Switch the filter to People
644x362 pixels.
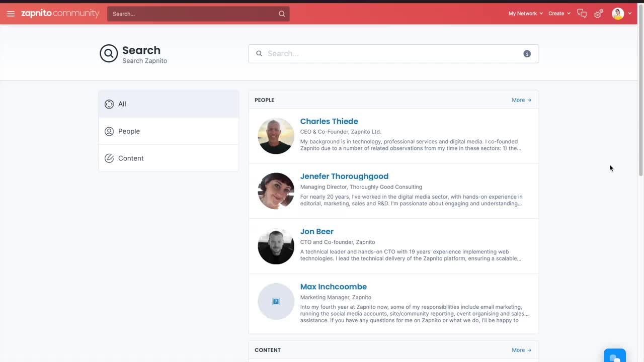point(129,131)
